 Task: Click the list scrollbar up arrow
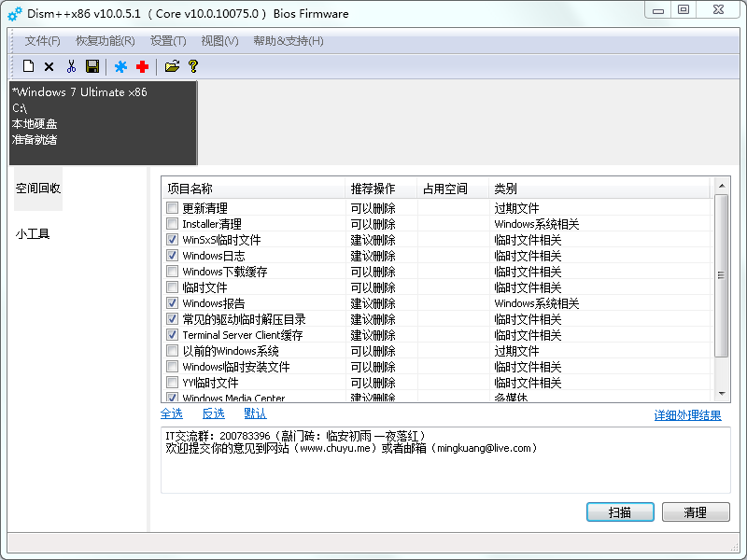tap(721, 187)
